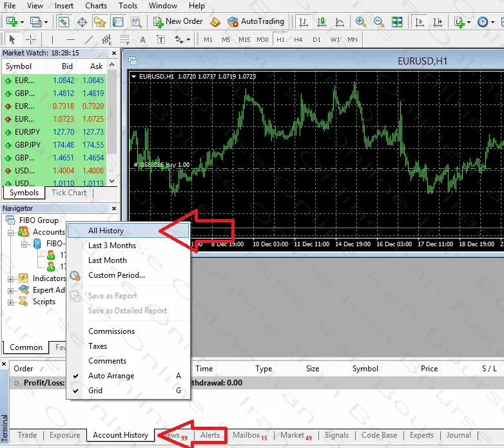504x448 pixels.
Task: Click the tile windows icon
Action: (x=397, y=22)
